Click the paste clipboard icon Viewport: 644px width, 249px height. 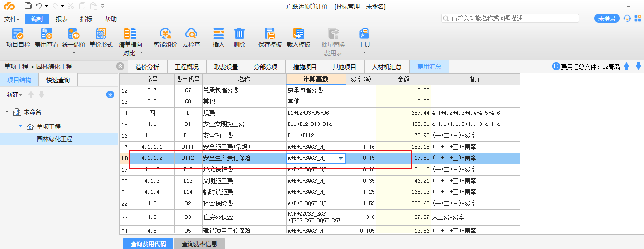pyautogui.click(x=93, y=6)
